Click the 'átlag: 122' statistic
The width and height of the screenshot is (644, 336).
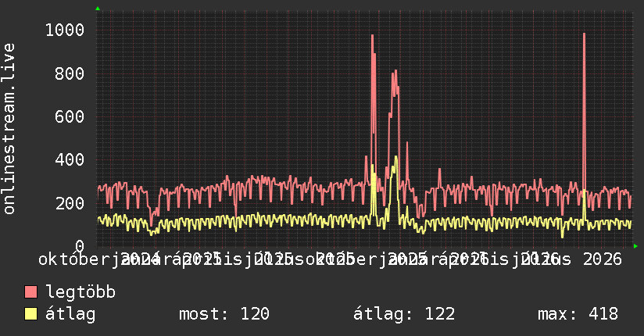404,314
